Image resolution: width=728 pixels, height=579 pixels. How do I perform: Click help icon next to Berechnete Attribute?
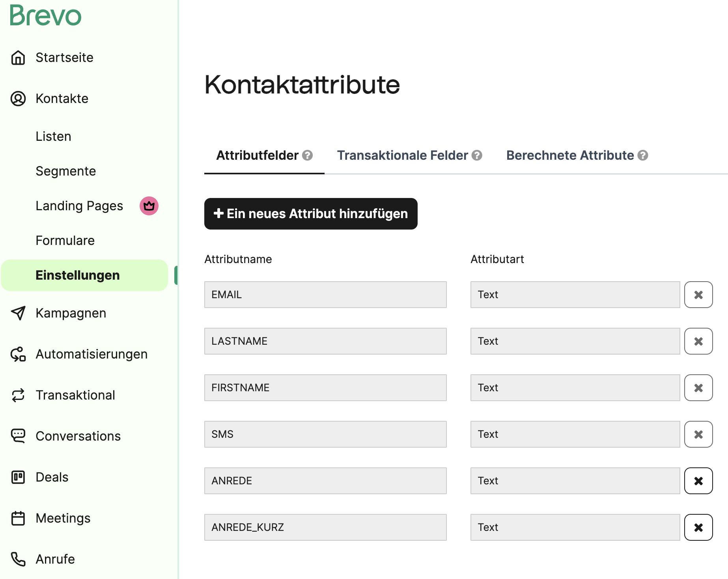(x=643, y=155)
